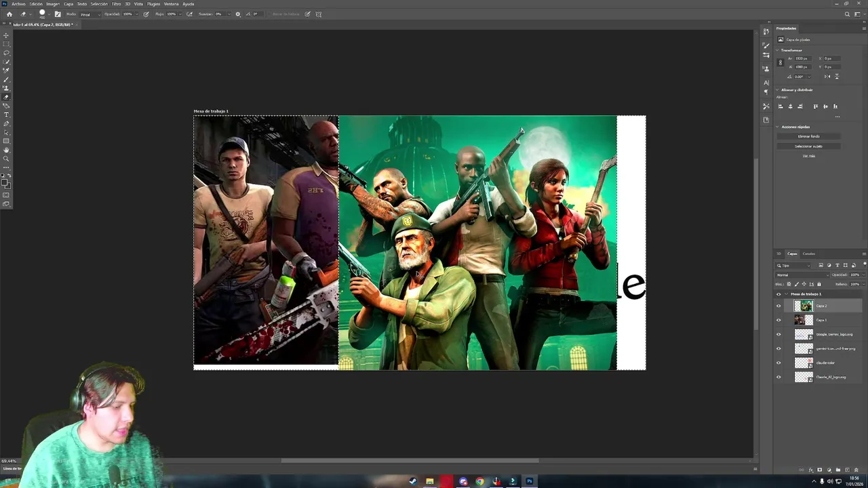
Task: Click the layer effects fx icon
Action: point(811,470)
